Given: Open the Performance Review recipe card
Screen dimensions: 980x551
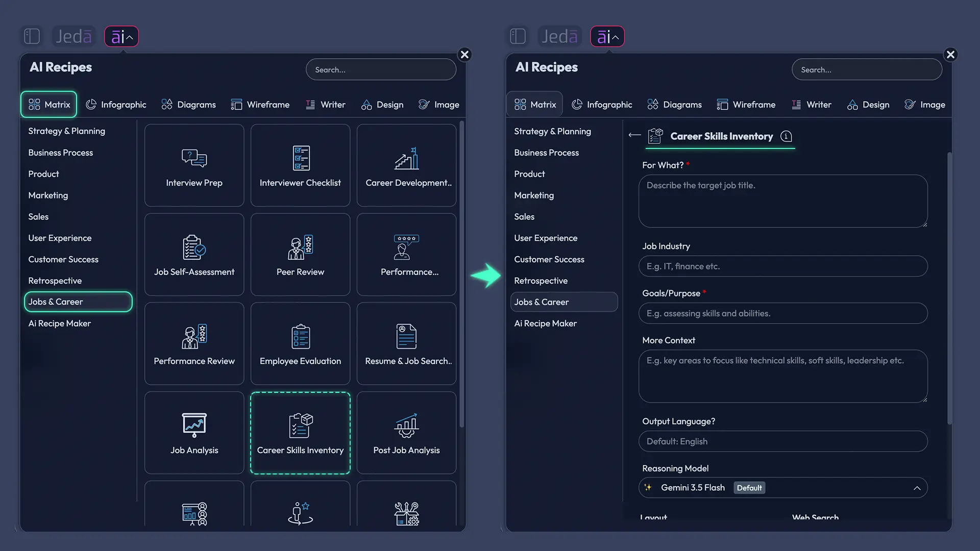Looking at the screenshot, I should pyautogui.click(x=194, y=343).
